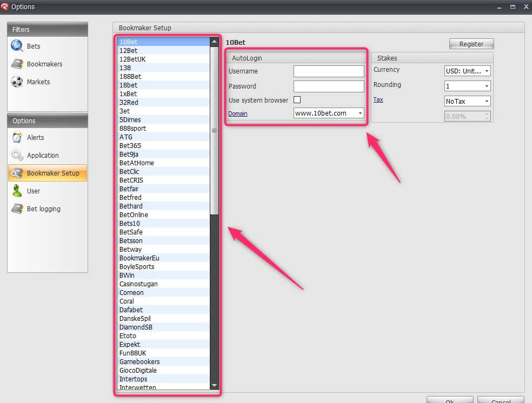Focus the Username input field
Viewport: 532px width, 403px height.
pyautogui.click(x=329, y=71)
